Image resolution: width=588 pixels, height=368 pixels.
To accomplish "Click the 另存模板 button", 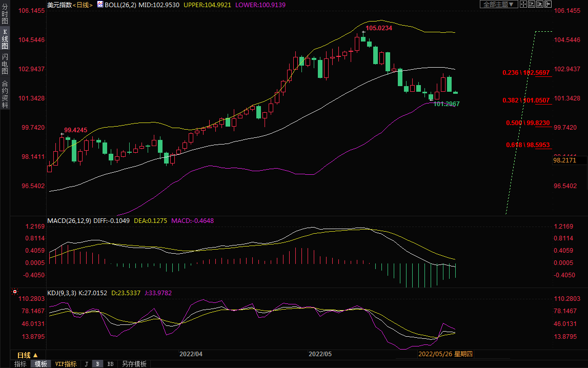I will point(134,364).
